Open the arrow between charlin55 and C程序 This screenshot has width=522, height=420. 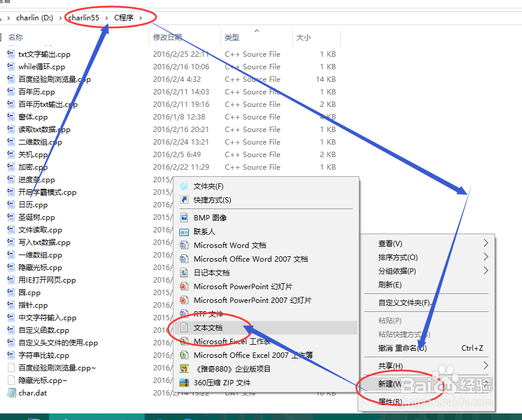pos(106,18)
